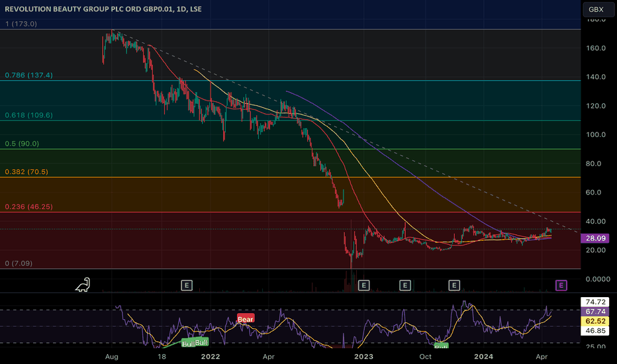Click the E earnings marker left of Oct
Screen dimensions: 617x364
click(405, 285)
